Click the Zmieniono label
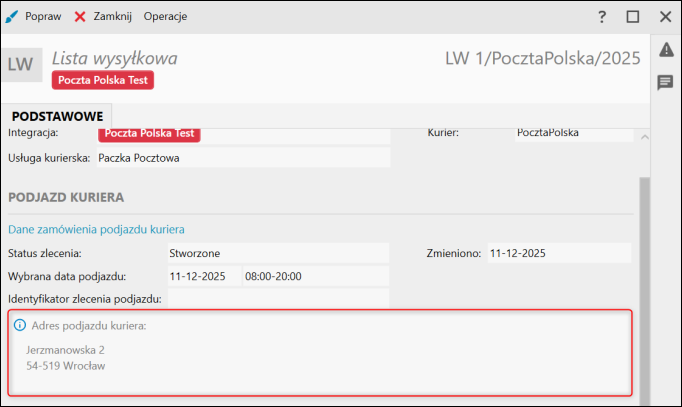This screenshot has width=682, height=407. (454, 254)
